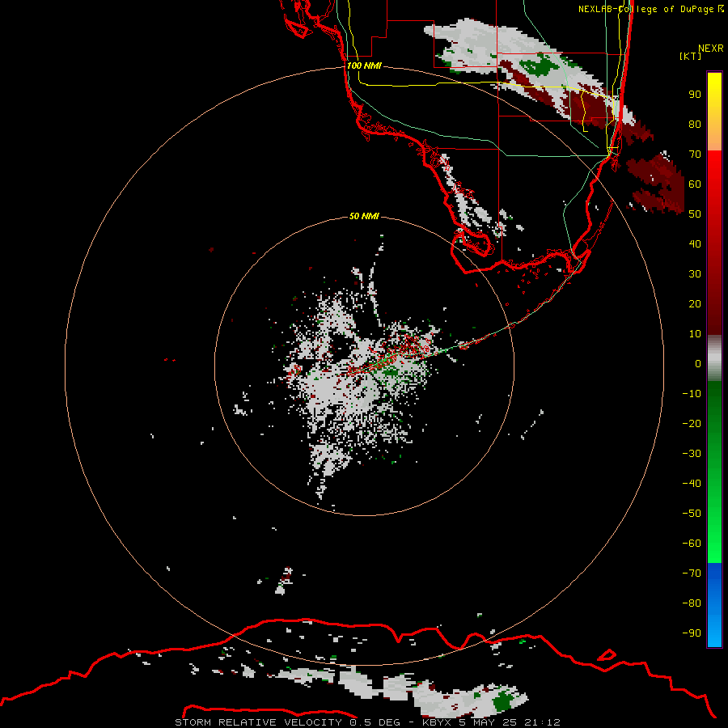Click the 100 NMI range ring label
The height and width of the screenshot is (728, 728).
[364, 66]
